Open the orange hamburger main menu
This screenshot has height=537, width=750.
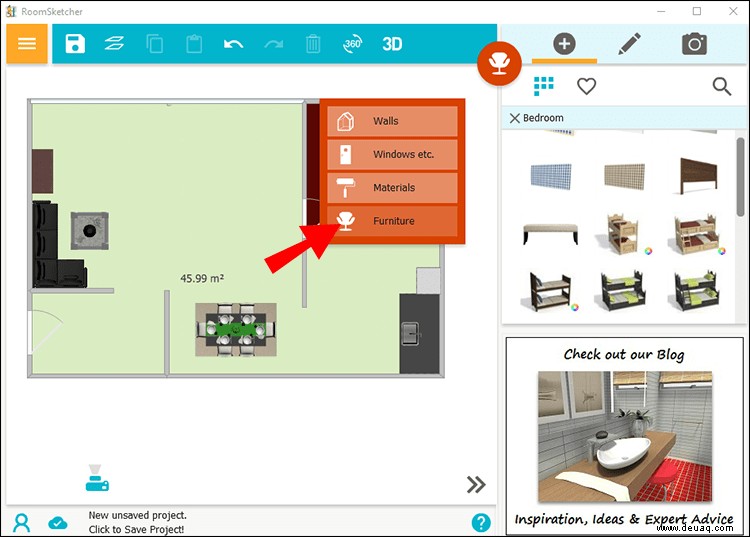[x=27, y=44]
